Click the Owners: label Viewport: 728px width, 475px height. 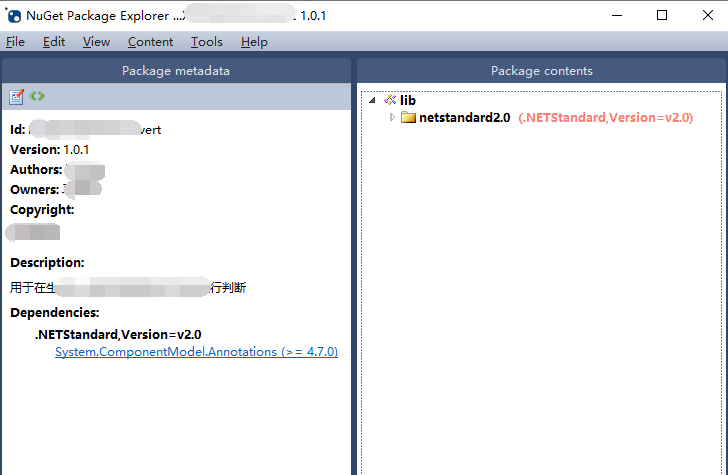click(35, 189)
